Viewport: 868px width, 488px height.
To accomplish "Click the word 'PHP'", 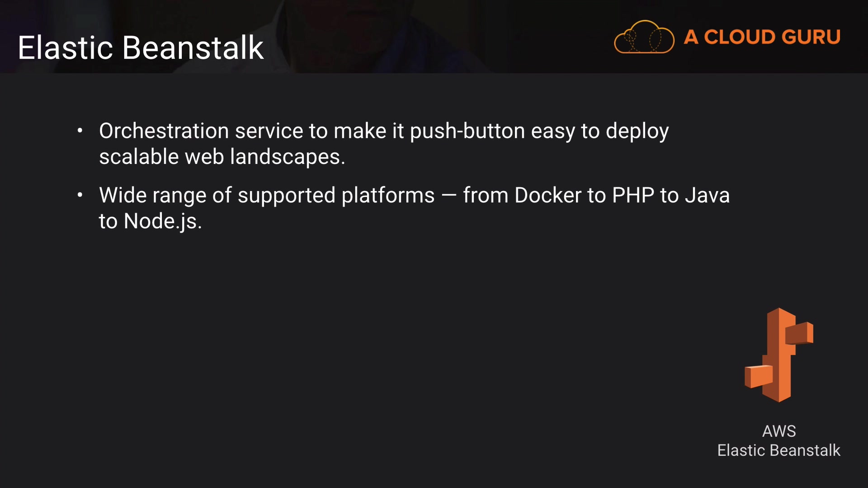I will pos(633,196).
